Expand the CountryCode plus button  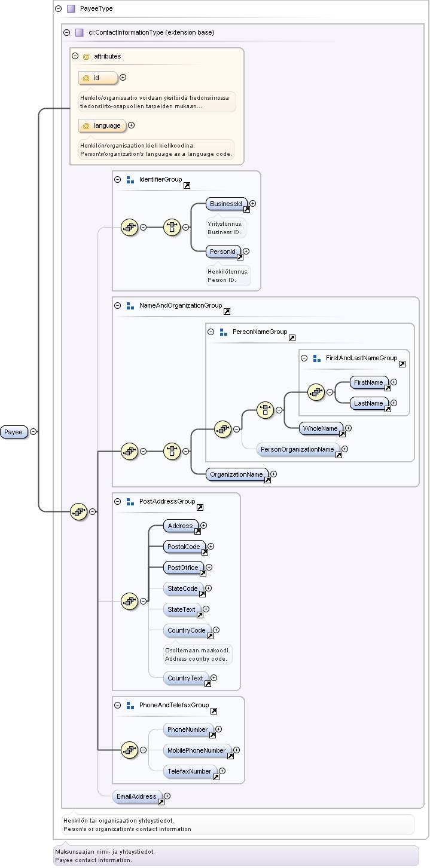click(x=216, y=630)
